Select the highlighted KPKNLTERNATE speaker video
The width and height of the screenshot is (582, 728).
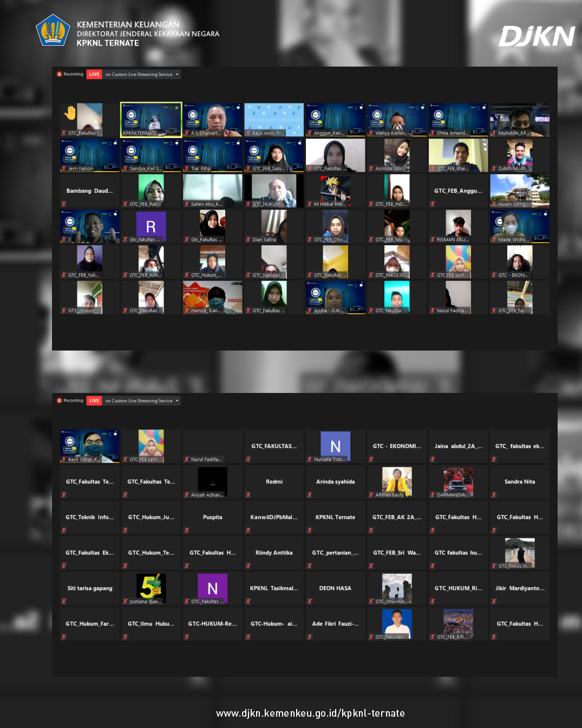point(151,119)
